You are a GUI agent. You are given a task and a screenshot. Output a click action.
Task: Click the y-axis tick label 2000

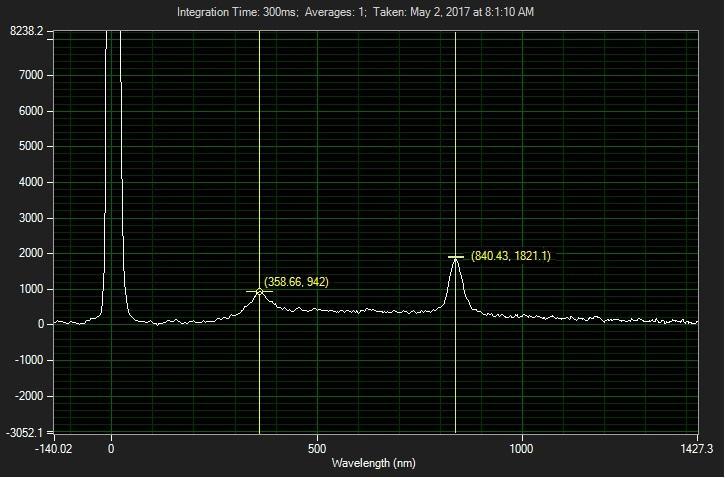pos(31,253)
